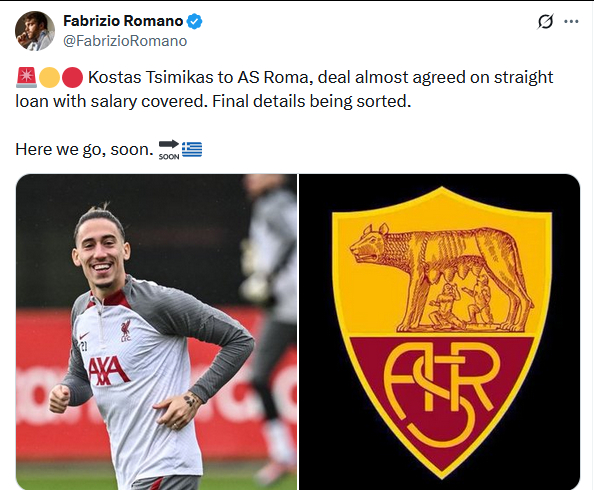Click the Greek flag emoji

[x=192, y=149]
